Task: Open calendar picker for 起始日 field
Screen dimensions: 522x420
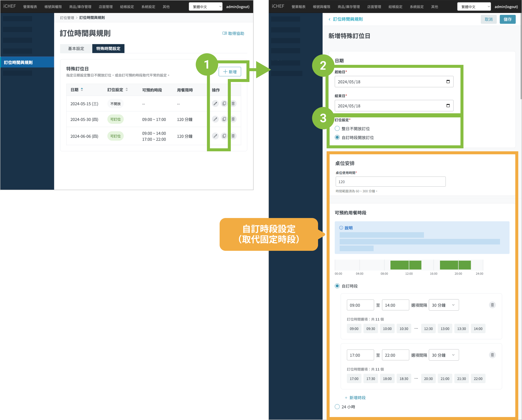Action: (448, 82)
